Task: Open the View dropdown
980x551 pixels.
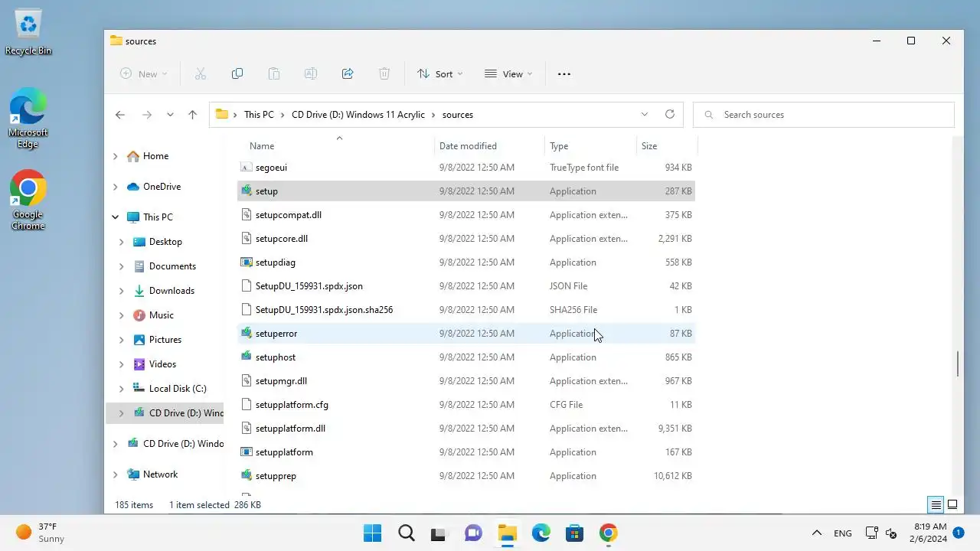Action: tap(508, 74)
